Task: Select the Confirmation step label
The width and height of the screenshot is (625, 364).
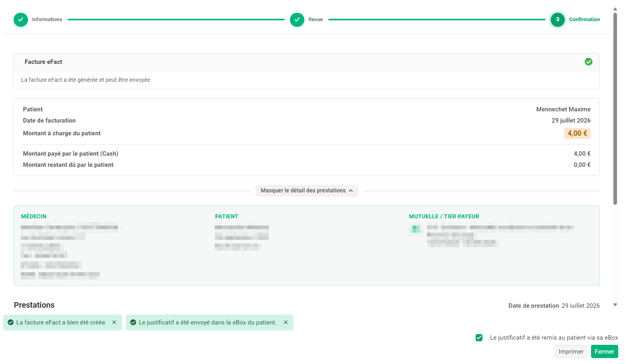Action: click(x=584, y=20)
